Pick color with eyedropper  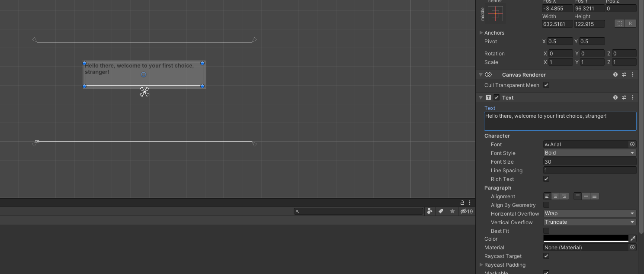(x=633, y=239)
